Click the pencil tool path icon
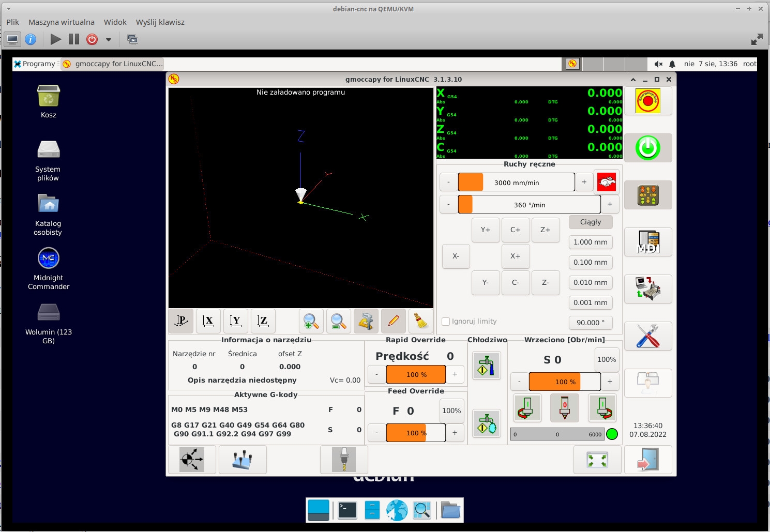 pos(394,321)
